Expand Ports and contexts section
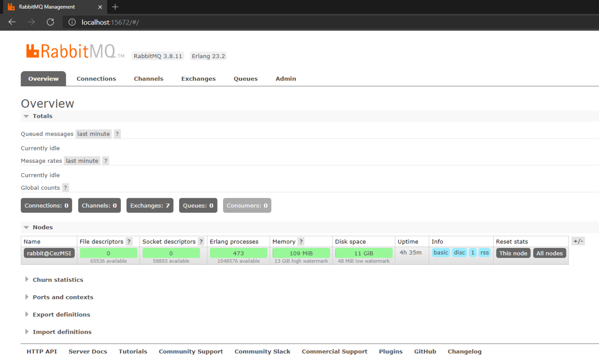The height and width of the screenshot is (364, 599). point(59,297)
